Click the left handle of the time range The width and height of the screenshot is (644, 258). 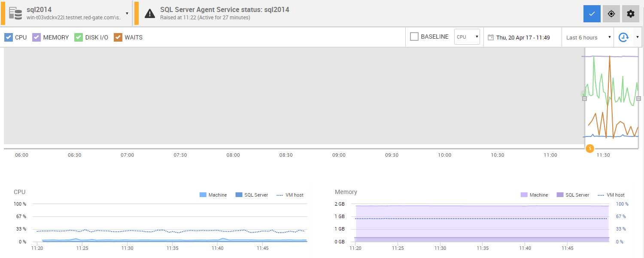584,98
